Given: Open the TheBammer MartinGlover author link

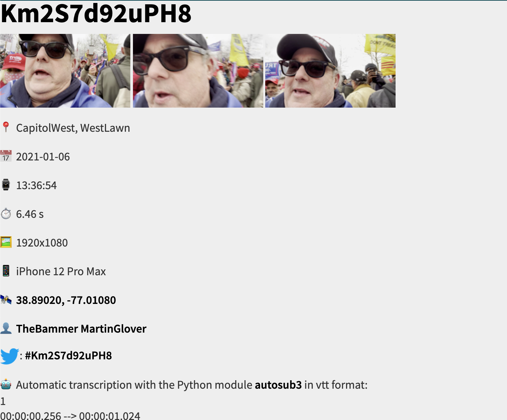Looking at the screenshot, I should [x=81, y=329].
